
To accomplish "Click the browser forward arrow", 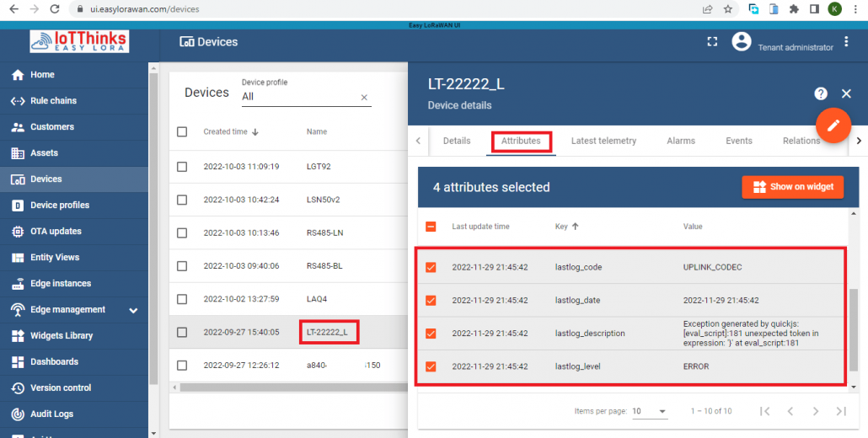I will 35,9.
